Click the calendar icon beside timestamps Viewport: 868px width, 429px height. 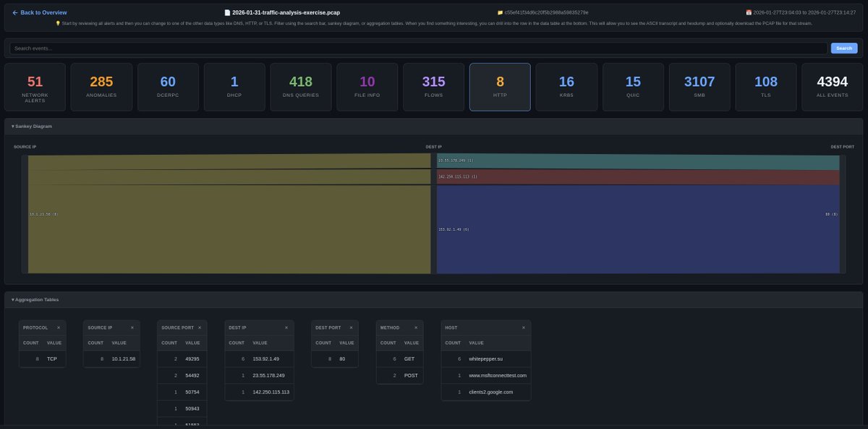(x=749, y=12)
